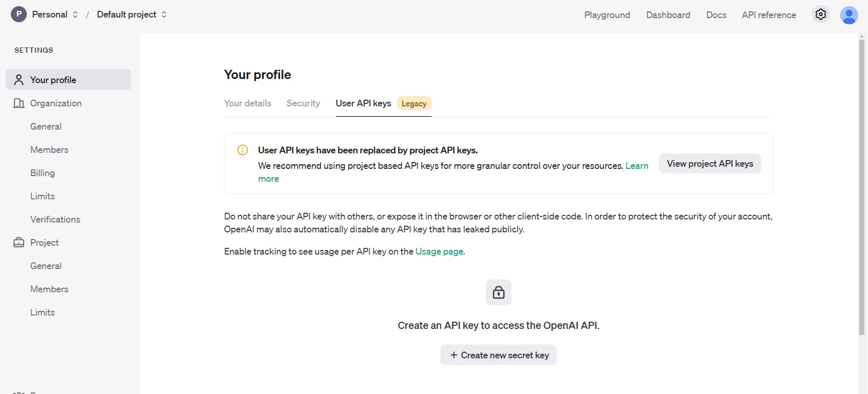This screenshot has height=394, width=868.
Task: Select the User API keys tab
Action: [x=384, y=103]
